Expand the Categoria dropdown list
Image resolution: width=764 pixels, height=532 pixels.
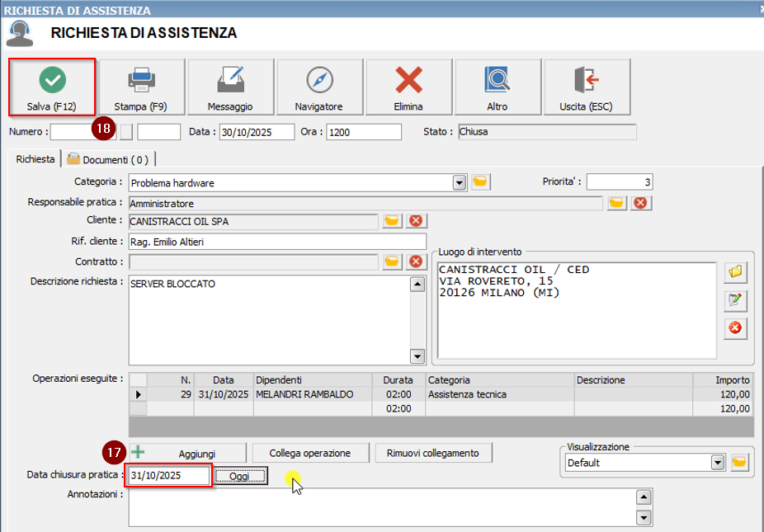pyautogui.click(x=460, y=182)
